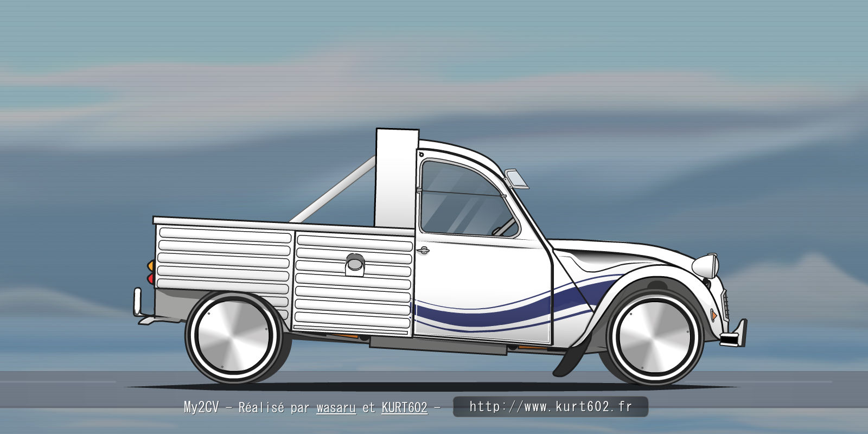Click the orange rear tail light
Image resolution: width=868 pixels, height=434 pixels.
(x=151, y=266)
